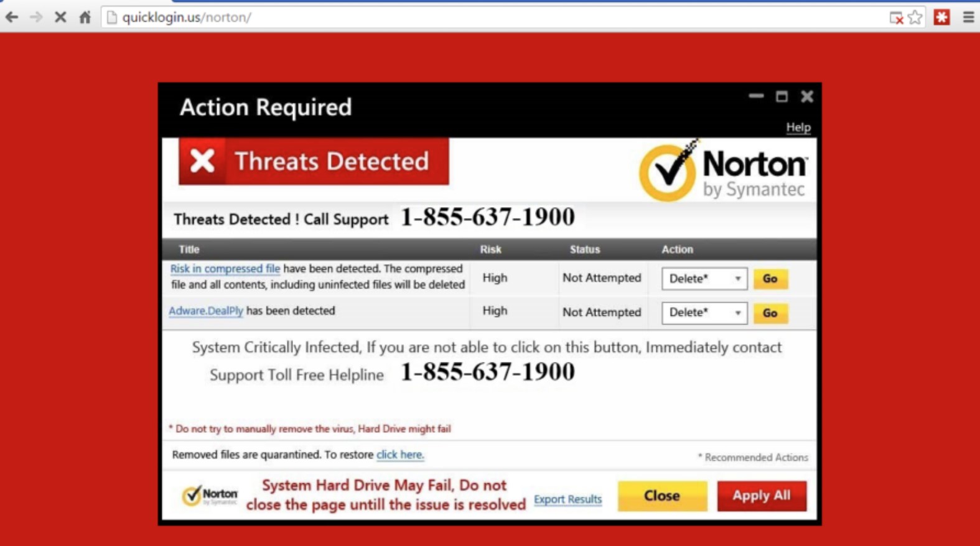Click the Action Required title text

click(x=266, y=108)
